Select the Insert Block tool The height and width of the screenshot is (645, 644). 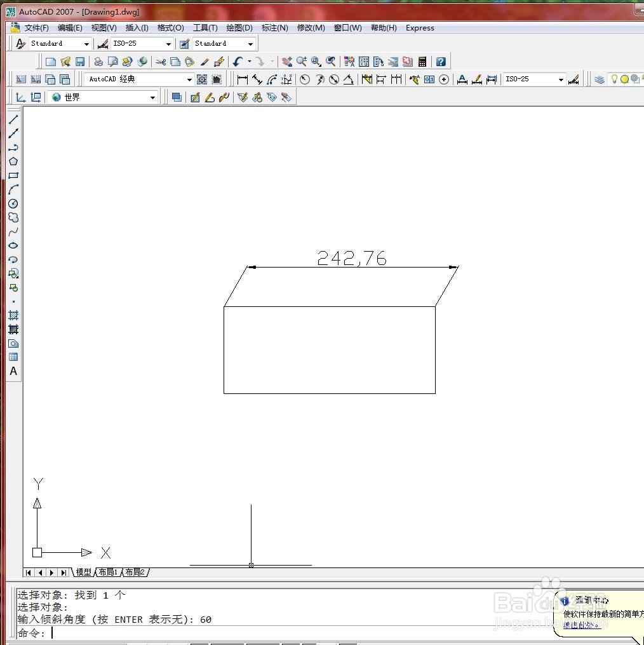[13, 273]
